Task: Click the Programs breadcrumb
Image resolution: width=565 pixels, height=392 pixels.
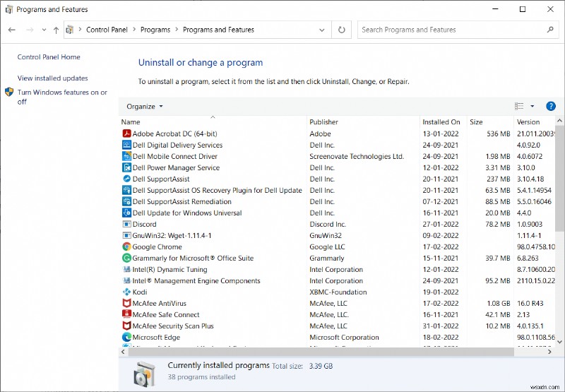Action: tap(155, 30)
